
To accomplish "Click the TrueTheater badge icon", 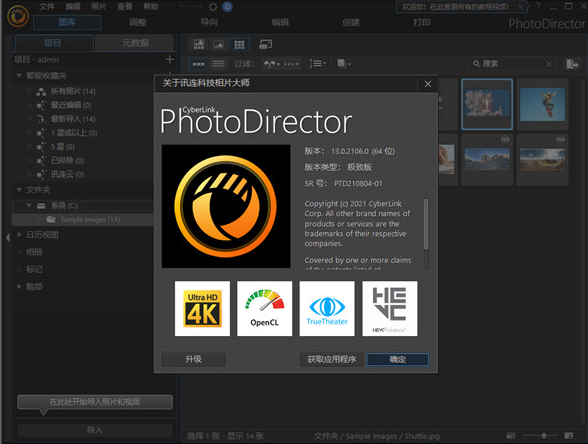I will coord(327,308).
